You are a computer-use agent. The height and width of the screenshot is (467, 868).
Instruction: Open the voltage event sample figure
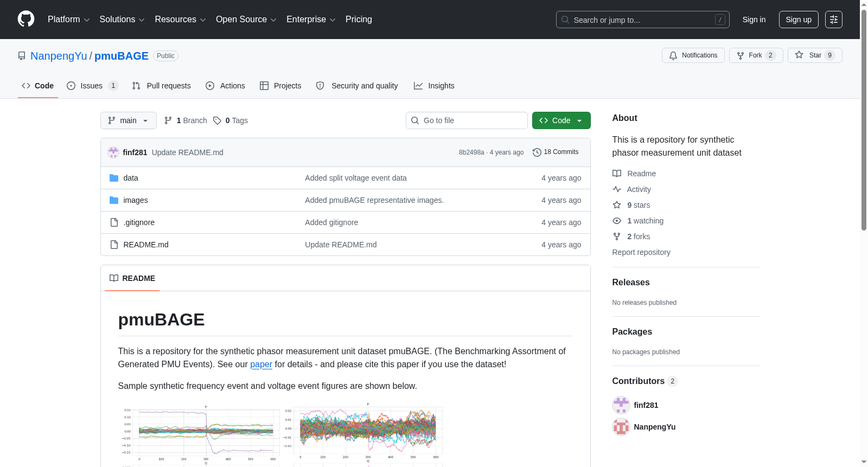(363, 434)
